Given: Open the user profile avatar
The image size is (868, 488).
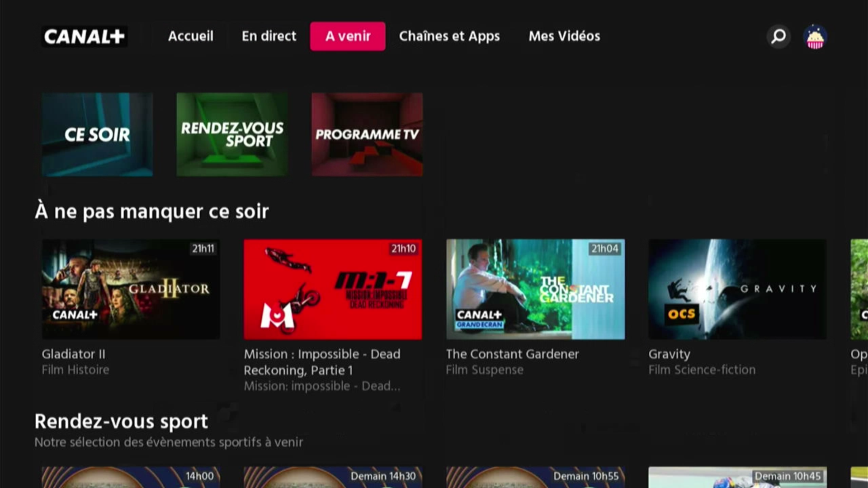Looking at the screenshot, I should pos(815,37).
